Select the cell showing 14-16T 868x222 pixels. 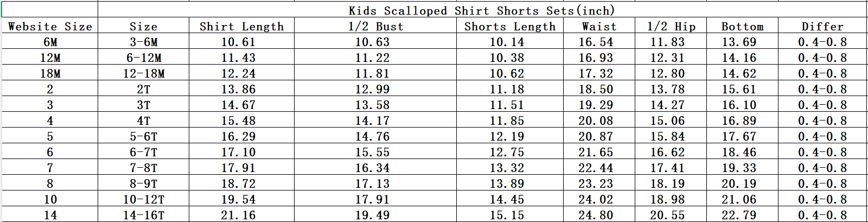pos(144,215)
